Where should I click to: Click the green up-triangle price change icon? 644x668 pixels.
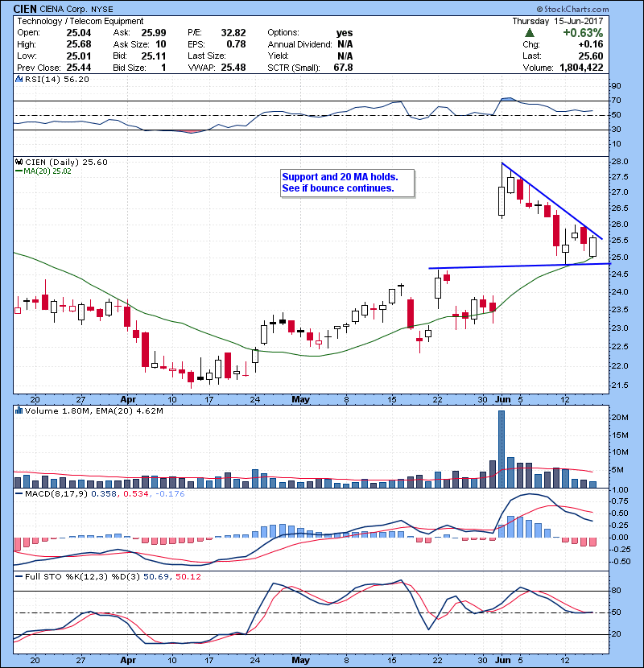530,33
